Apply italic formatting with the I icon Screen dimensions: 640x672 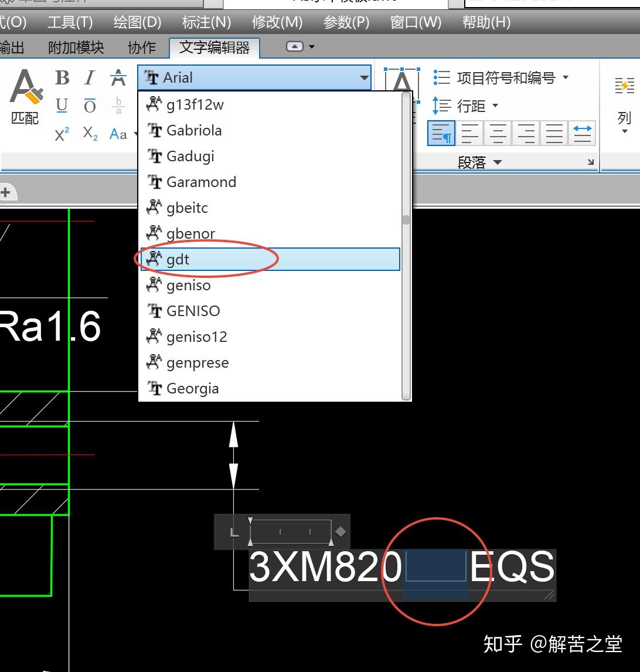pos(89,77)
